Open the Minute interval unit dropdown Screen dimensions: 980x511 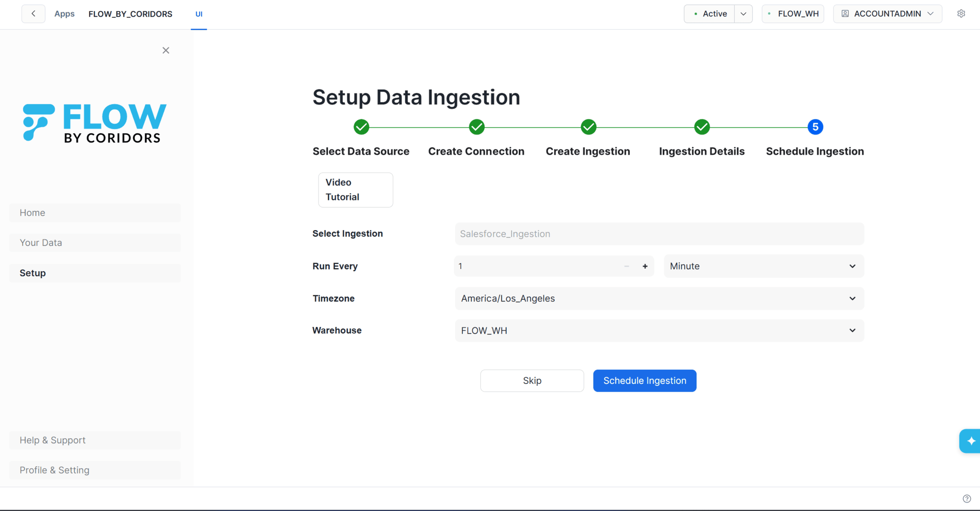coord(764,266)
